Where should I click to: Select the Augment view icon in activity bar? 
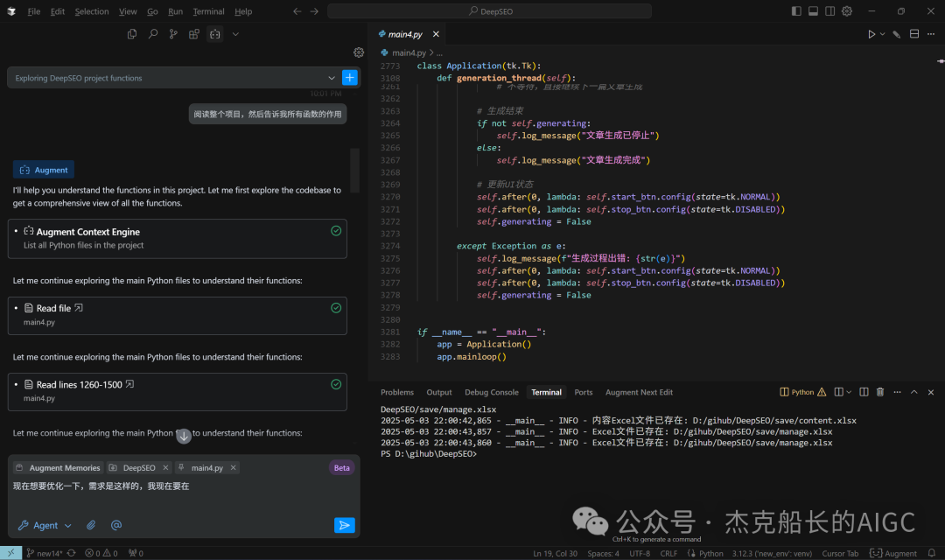(x=215, y=34)
